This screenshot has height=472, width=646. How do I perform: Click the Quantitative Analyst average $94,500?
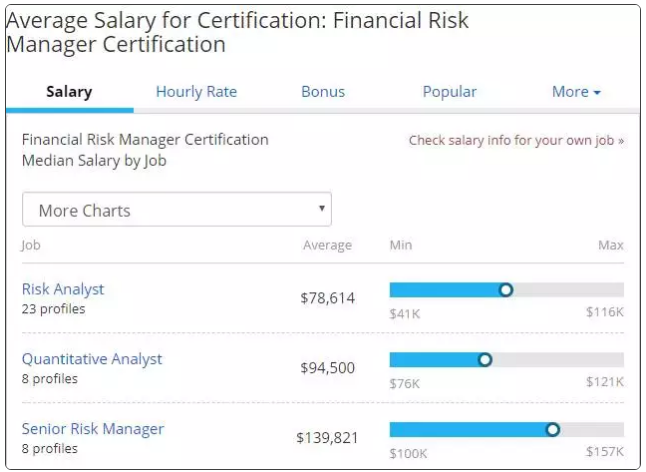327,368
